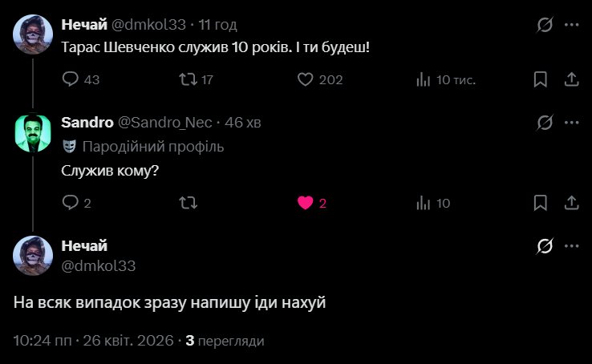This screenshot has width=592, height=364.
Task: Repost the first post with 17 reposts
Action: coord(187,79)
